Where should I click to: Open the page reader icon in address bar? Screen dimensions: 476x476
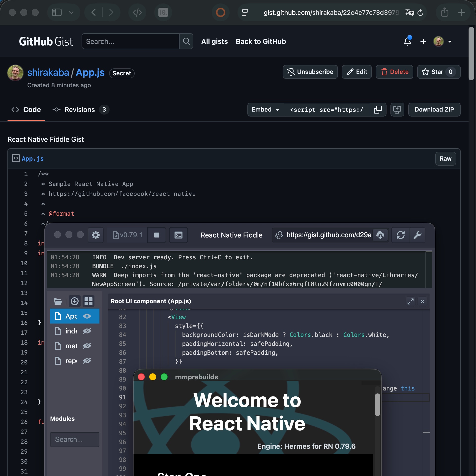[245, 12]
